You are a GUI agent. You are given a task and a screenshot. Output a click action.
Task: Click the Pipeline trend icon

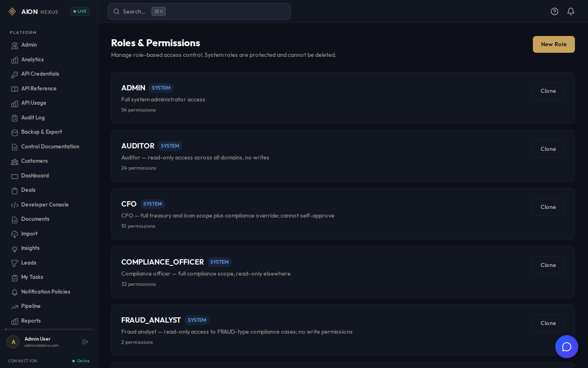tap(15, 307)
